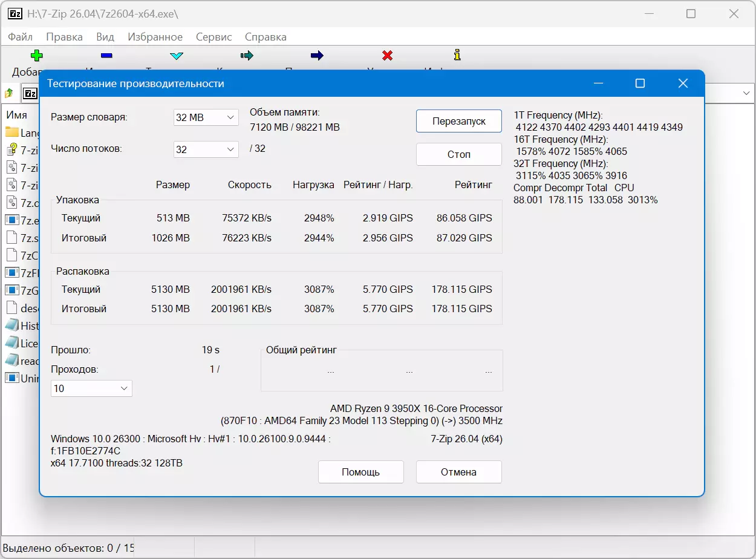Click the 87.029 GIPS rating value

pos(464,238)
